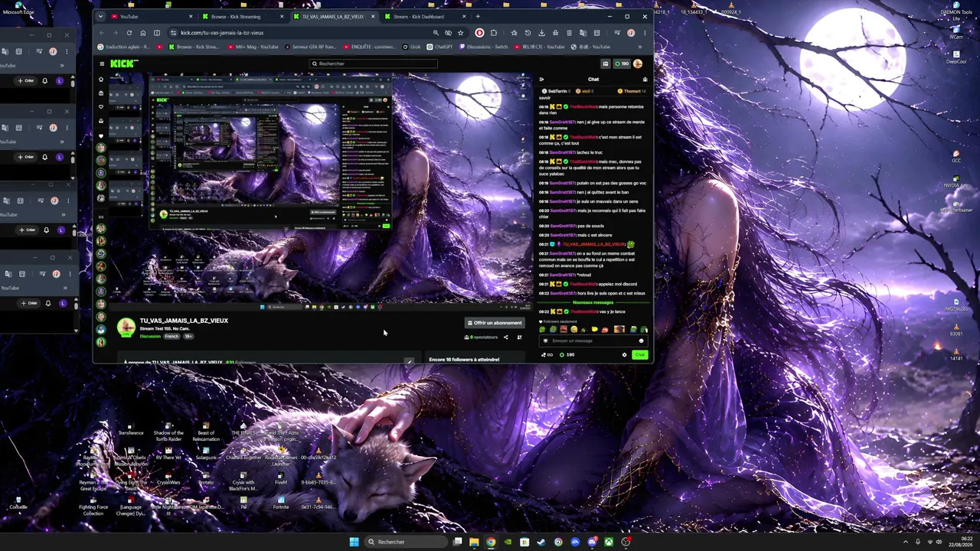The height and width of the screenshot is (551, 980).
Task: Collapse the chat panel with arrow icon
Action: coord(541,79)
